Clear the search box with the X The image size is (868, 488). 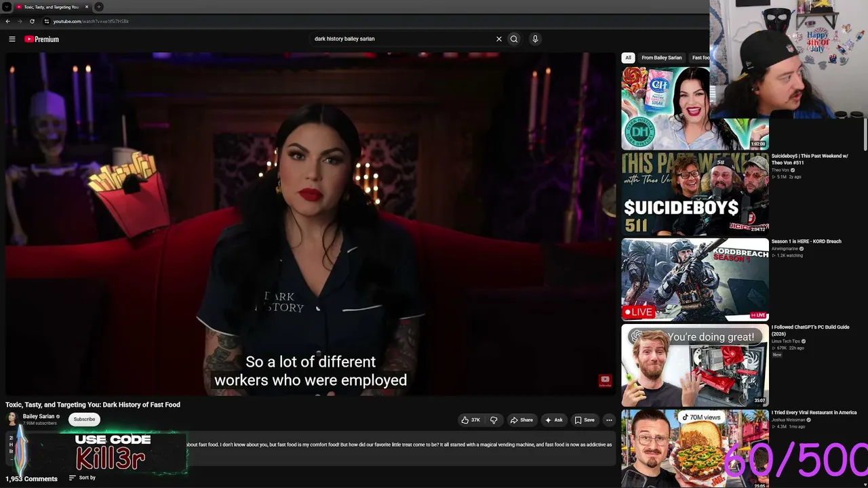(x=499, y=39)
